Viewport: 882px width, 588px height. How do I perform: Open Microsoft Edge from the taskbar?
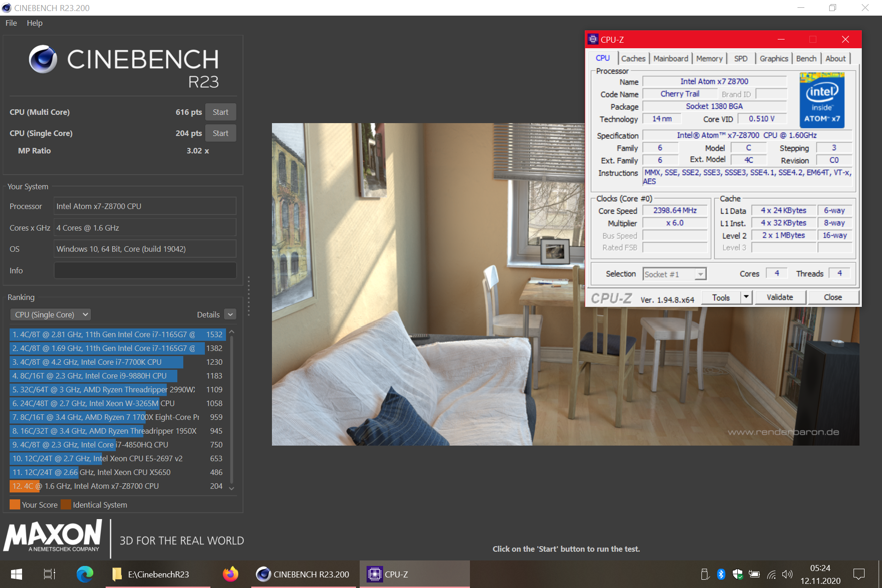coord(85,574)
